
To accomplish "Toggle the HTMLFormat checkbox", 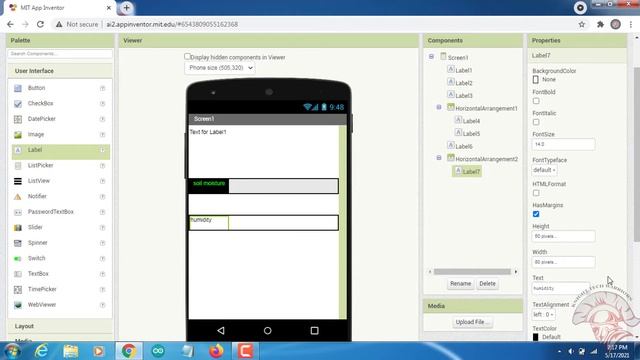I will click(536, 193).
